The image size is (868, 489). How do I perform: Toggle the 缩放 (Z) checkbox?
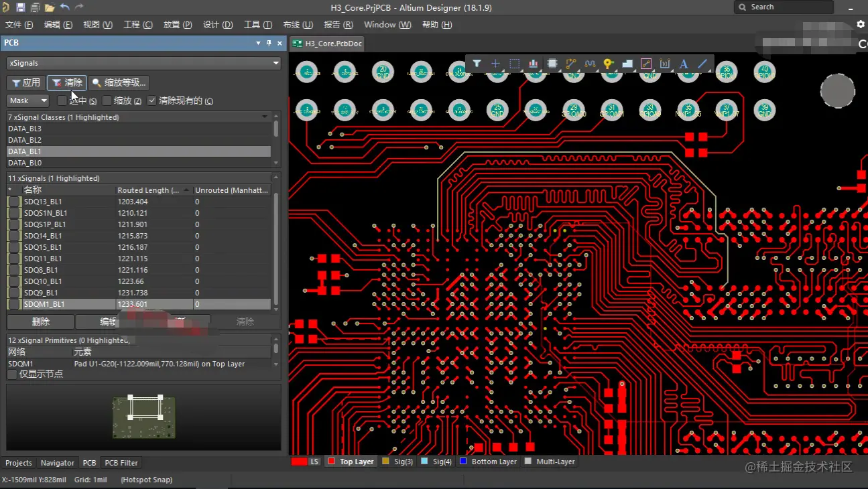pyautogui.click(x=107, y=100)
